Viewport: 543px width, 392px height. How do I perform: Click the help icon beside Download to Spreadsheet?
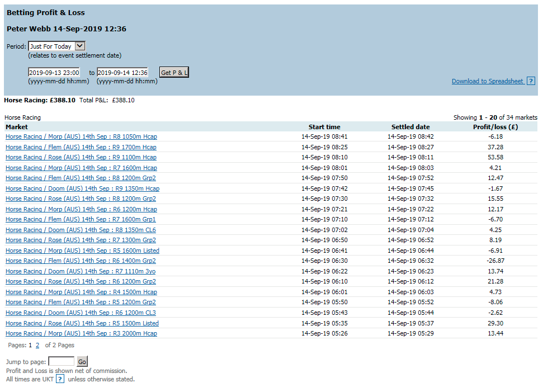click(531, 81)
